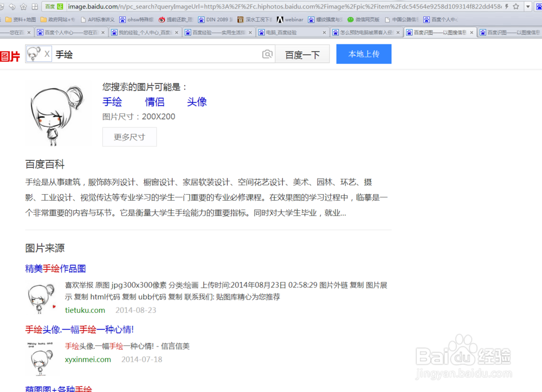The image size is (542, 392).
Task: Click the 百度一下 search button
Action: (x=302, y=54)
